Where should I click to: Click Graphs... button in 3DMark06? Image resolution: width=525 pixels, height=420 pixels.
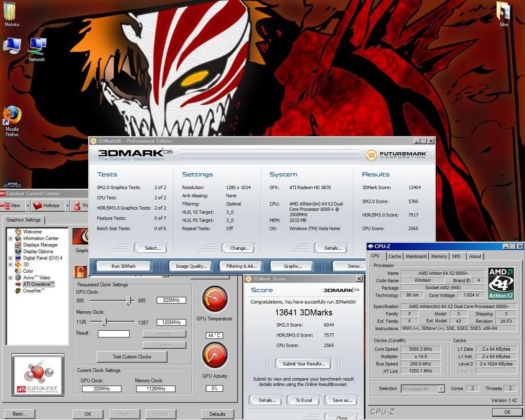coord(292,266)
